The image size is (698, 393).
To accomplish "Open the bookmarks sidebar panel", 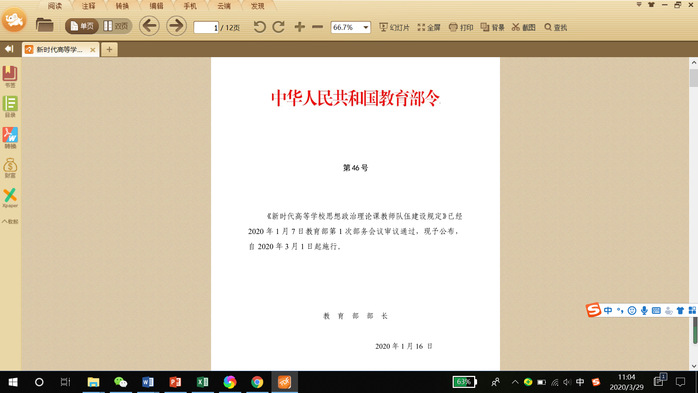I will (x=10, y=77).
